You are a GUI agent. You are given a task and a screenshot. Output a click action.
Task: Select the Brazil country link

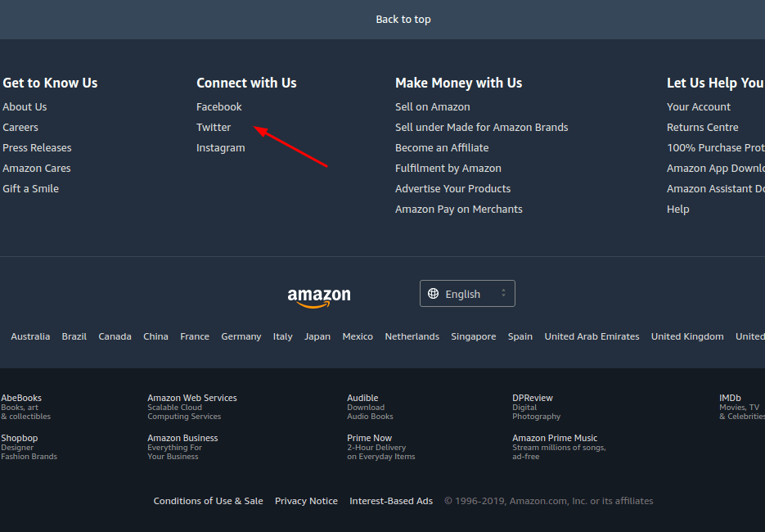[74, 336]
